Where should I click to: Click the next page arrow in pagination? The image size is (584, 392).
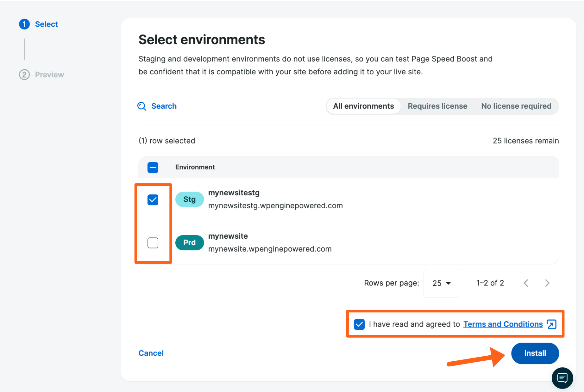point(547,283)
